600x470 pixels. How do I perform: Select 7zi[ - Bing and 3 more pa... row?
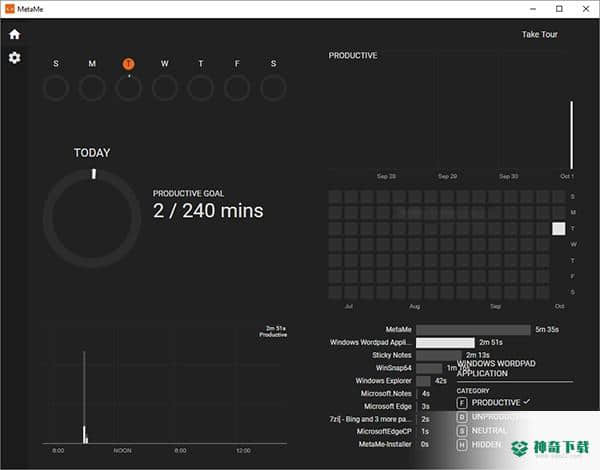[x=379, y=419]
